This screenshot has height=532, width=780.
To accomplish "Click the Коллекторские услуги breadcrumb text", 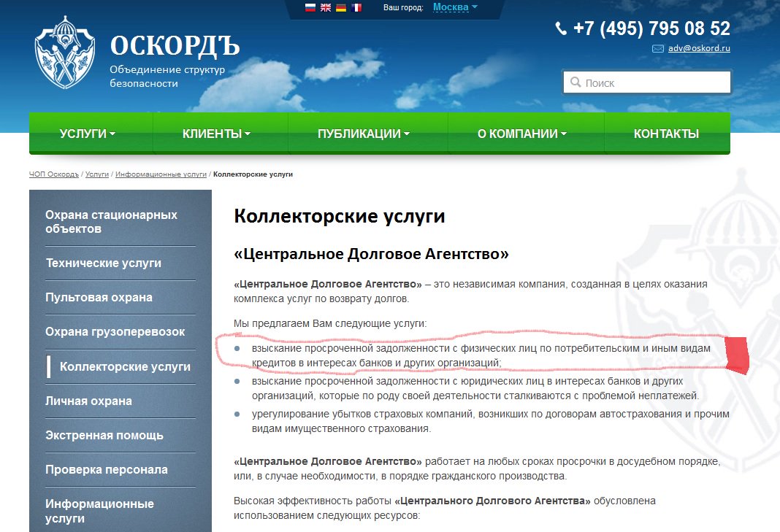I will (x=253, y=174).
